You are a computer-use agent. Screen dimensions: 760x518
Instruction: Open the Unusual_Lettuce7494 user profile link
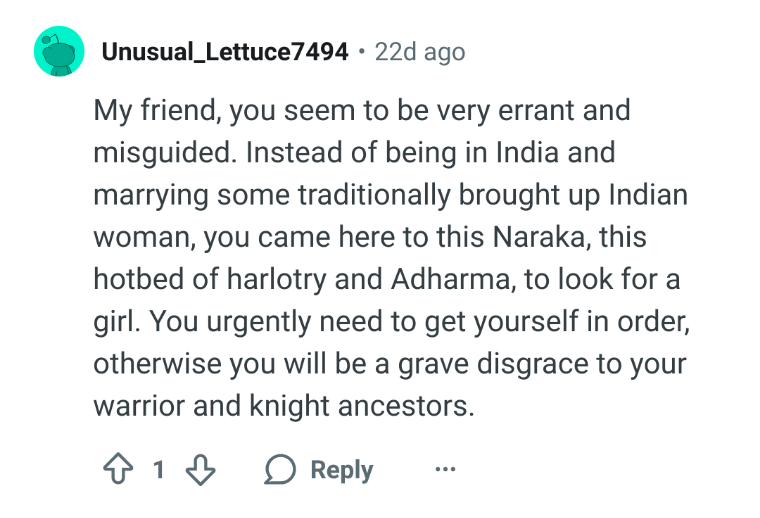click(225, 51)
